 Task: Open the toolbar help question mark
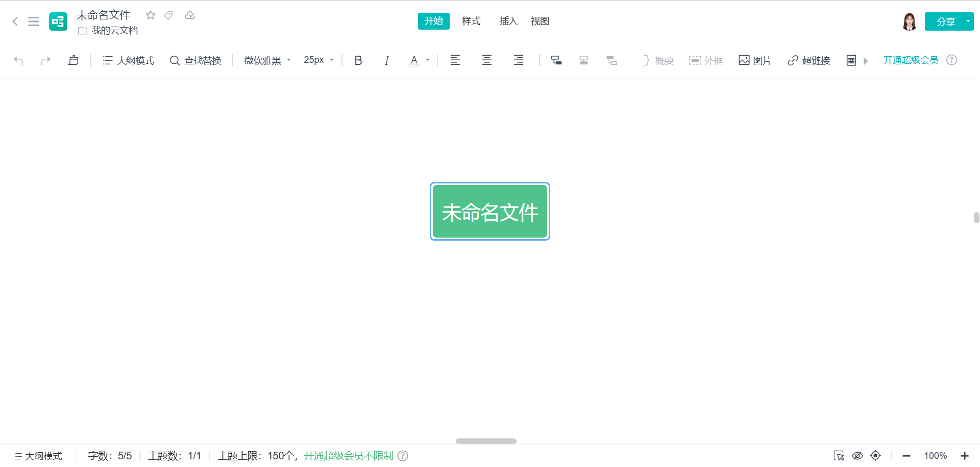951,60
